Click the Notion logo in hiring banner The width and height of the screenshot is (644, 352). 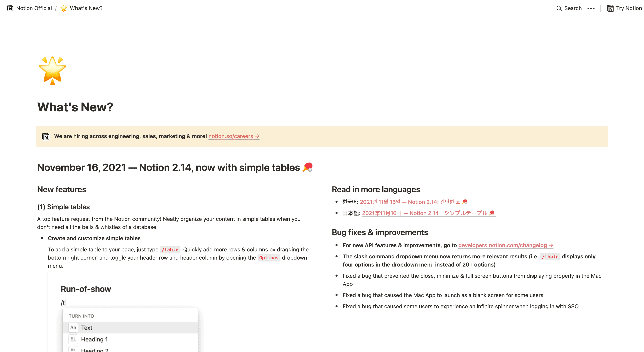coord(46,136)
